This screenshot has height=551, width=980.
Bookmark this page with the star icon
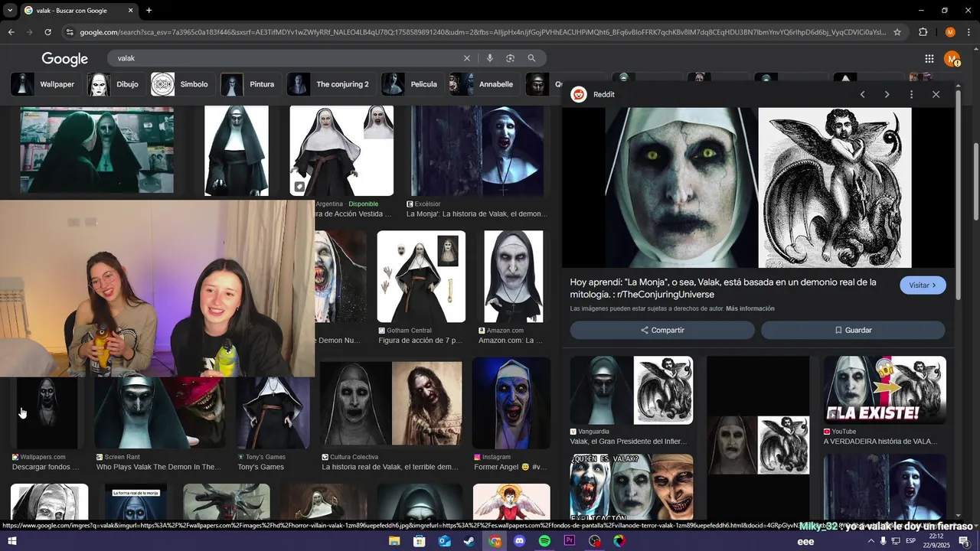point(897,32)
